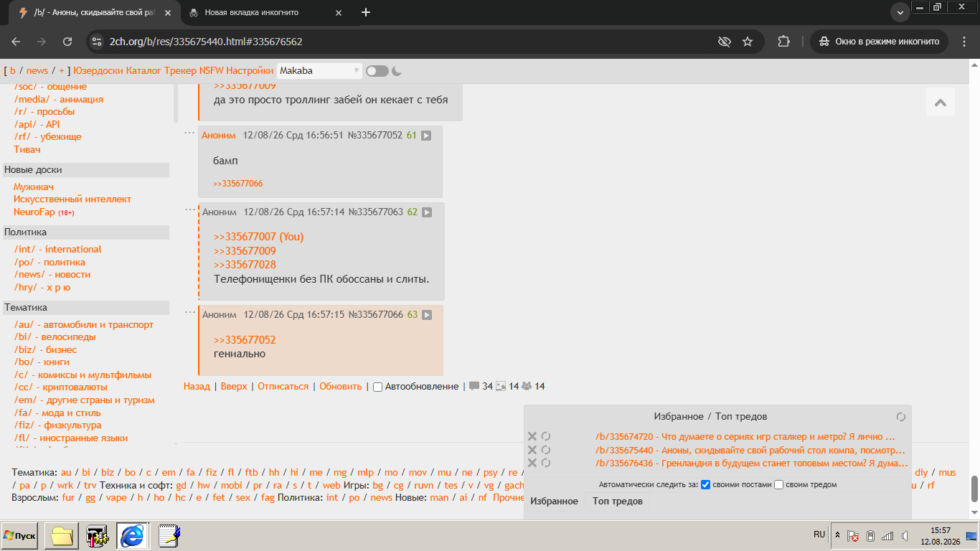
Task: Refresh favorite thread 335674720
Action: click(x=546, y=436)
